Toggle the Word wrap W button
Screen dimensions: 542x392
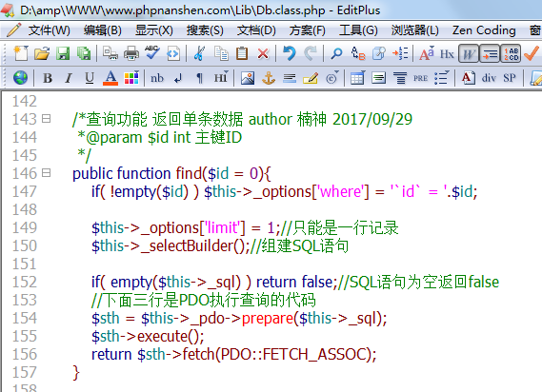(469, 53)
